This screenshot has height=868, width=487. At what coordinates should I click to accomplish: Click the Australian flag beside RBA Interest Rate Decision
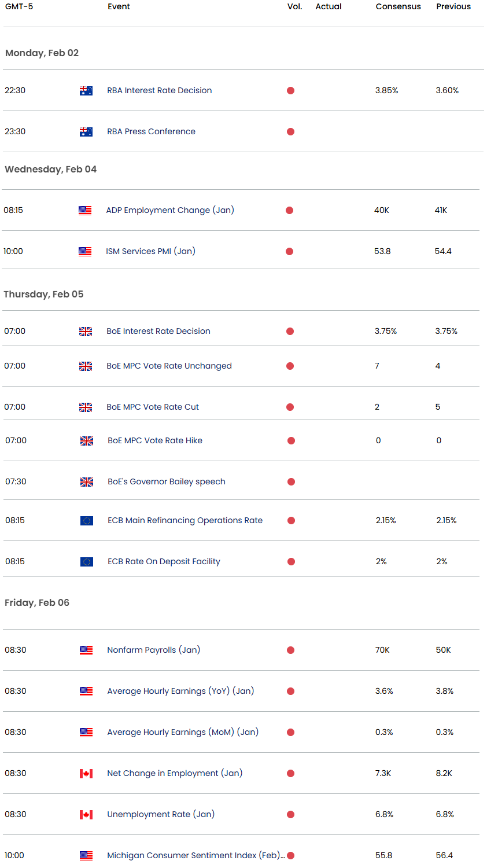click(x=86, y=90)
